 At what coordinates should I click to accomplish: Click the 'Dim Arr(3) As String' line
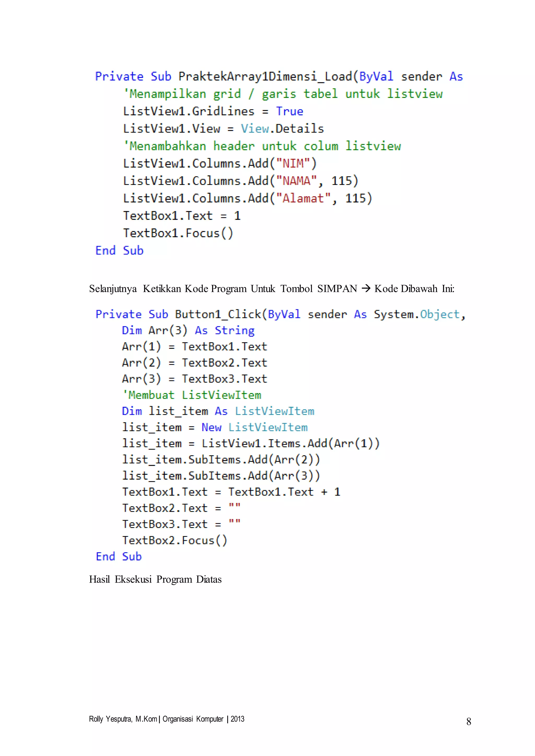click(x=188, y=330)
